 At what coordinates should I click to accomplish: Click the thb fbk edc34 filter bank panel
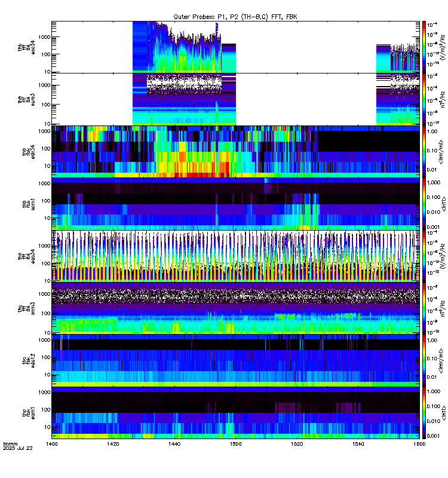point(235,152)
